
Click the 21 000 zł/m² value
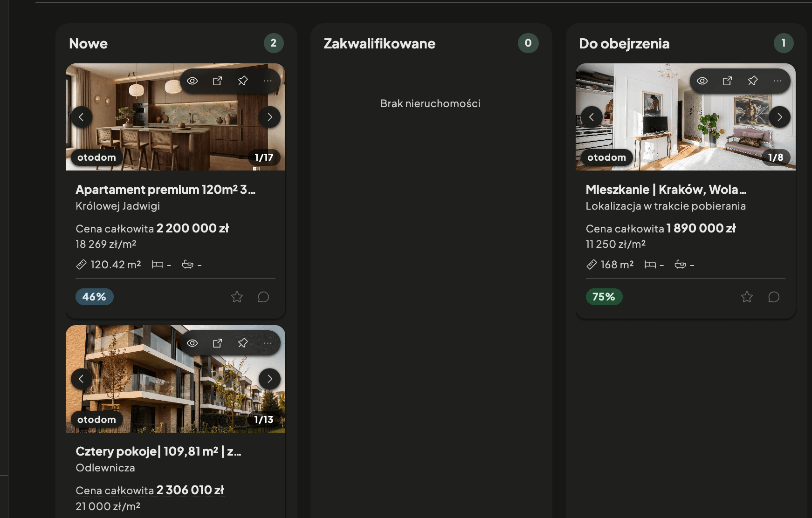point(108,506)
